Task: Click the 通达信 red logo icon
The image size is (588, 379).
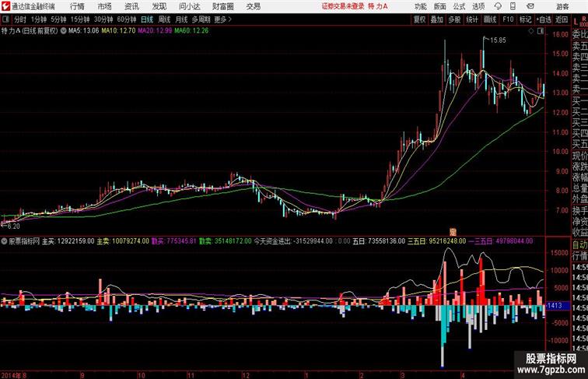Action: [5, 6]
